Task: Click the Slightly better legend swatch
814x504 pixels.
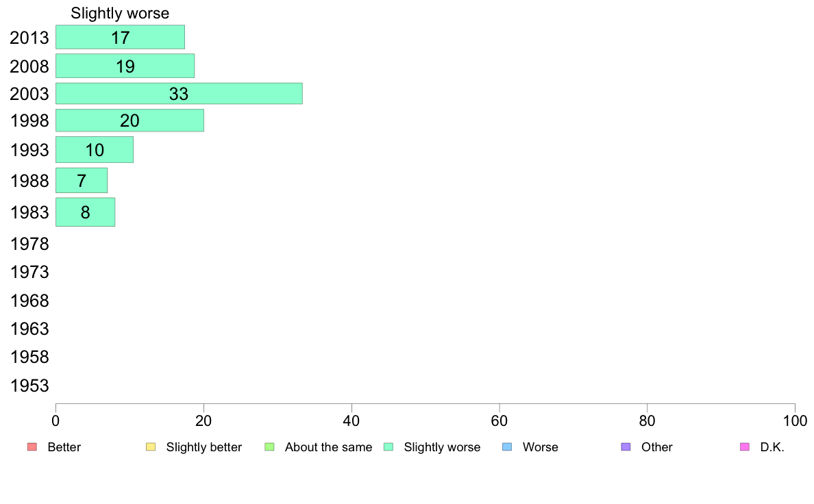Action: 151,447
